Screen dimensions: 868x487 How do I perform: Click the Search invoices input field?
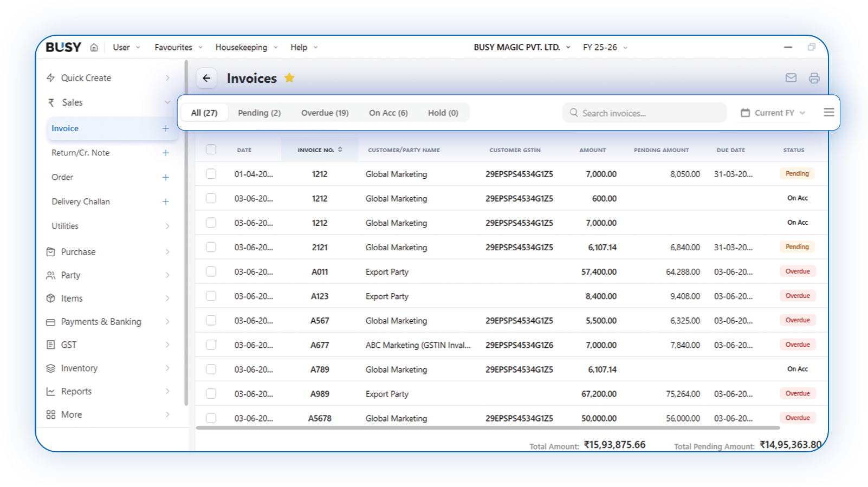pyautogui.click(x=644, y=113)
